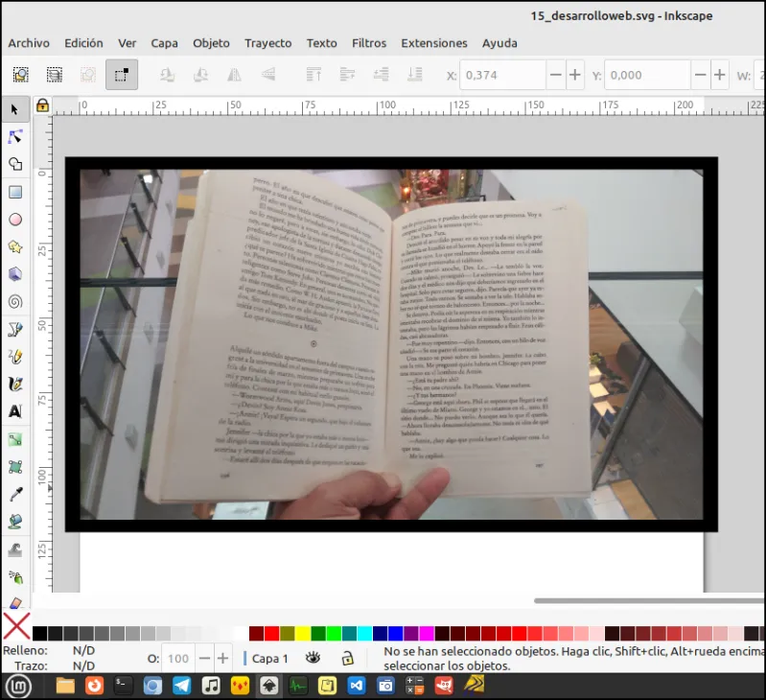
Task: Toggle Capa 1 layer visibility eye
Action: pos(313,658)
